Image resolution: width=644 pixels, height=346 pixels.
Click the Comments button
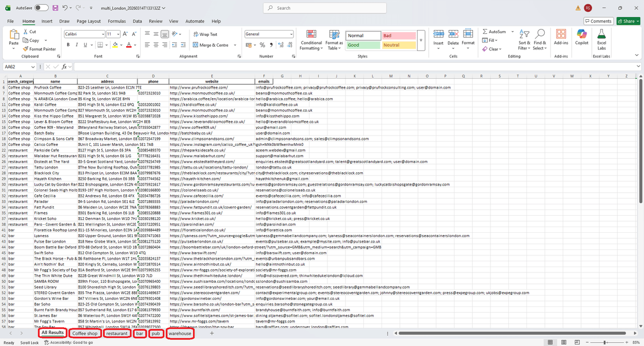click(598, 21)
